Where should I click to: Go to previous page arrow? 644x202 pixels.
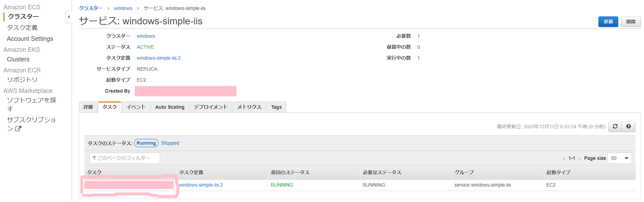point(564,158)
